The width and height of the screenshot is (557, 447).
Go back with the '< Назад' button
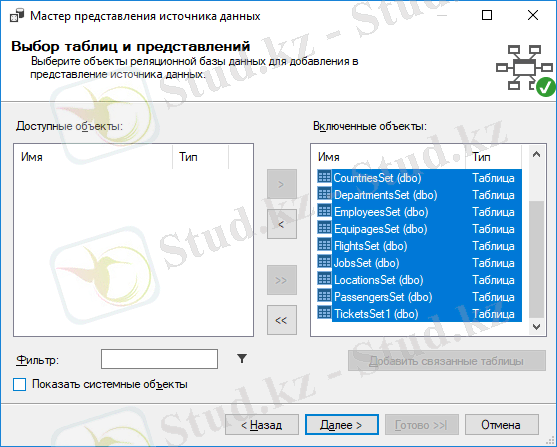coord(262,424)
